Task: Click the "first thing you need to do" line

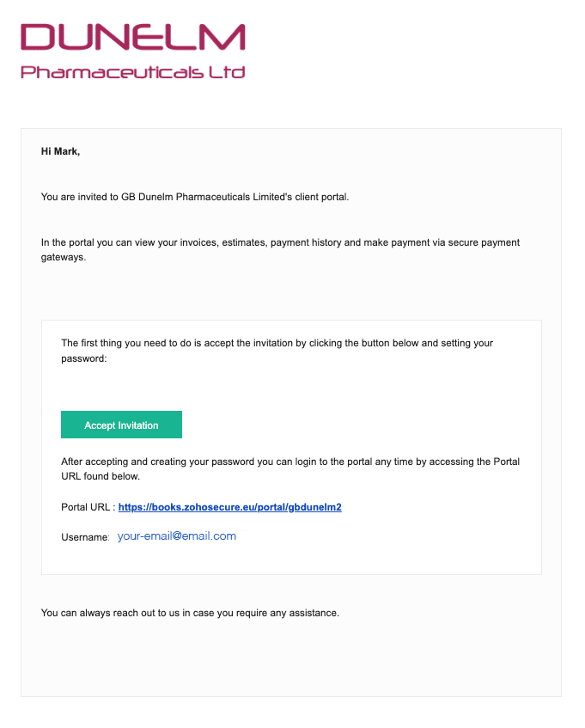Action: (x=277, y=343)
